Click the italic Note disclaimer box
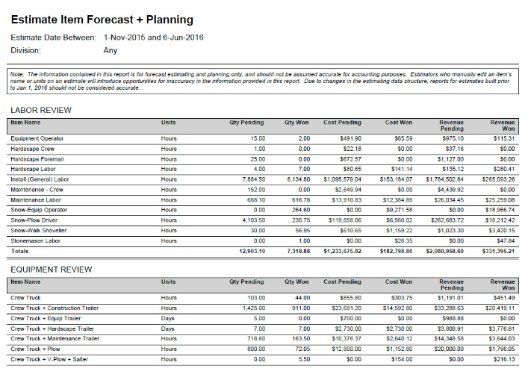 263,81
